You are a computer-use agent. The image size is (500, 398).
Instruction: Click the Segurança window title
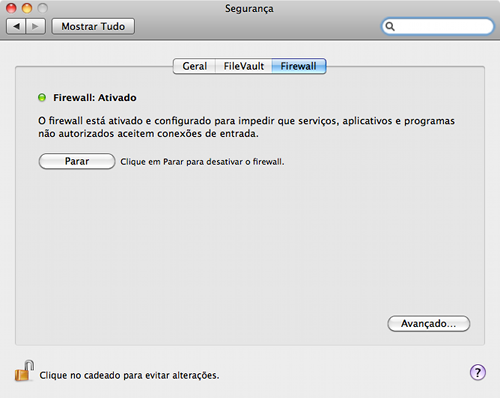[249, 8]
